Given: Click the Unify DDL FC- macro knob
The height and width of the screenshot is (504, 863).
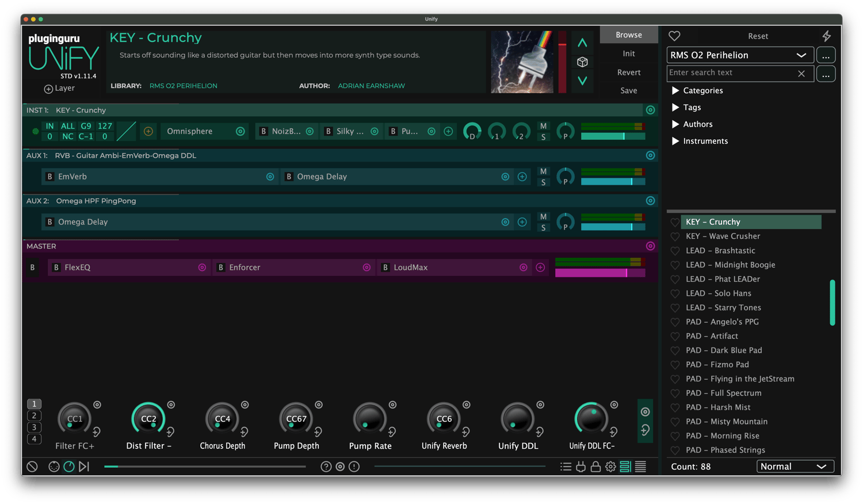Looking at the screenshot, I should point(591,418).
